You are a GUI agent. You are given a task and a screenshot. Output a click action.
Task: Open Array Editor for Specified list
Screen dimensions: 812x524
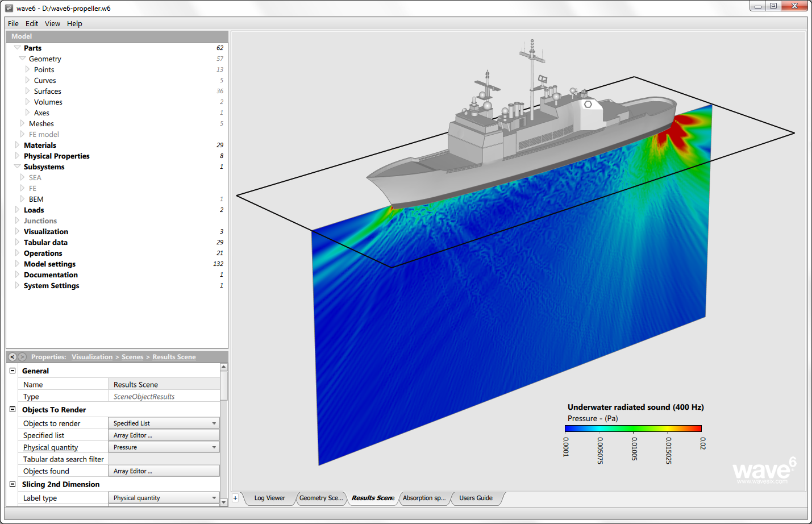[164, 435]
